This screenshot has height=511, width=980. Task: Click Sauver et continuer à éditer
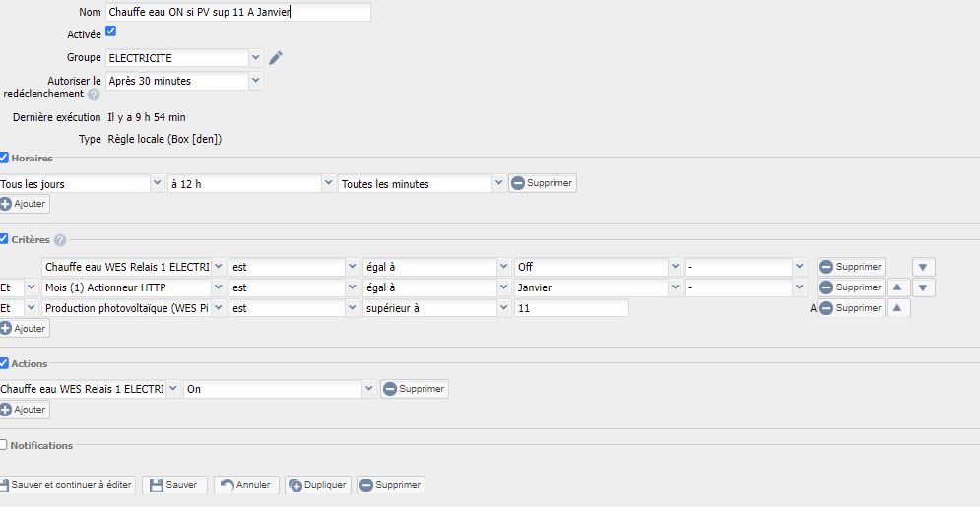pos(67,485)
